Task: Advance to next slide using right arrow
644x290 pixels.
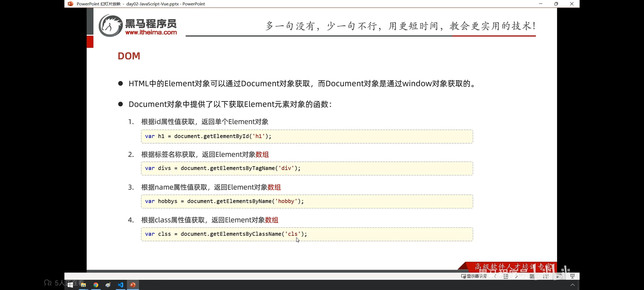Action: (516, 276)
